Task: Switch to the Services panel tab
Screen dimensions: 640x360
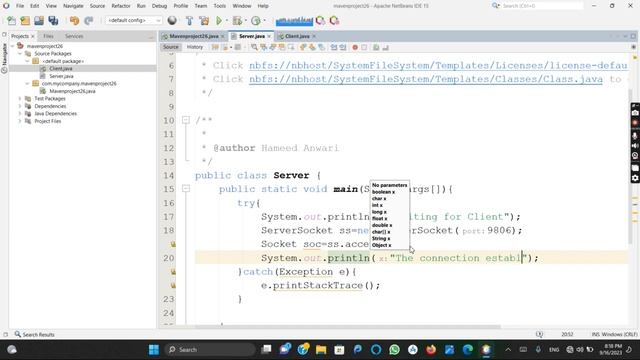Action: click(x=74, y=36)
